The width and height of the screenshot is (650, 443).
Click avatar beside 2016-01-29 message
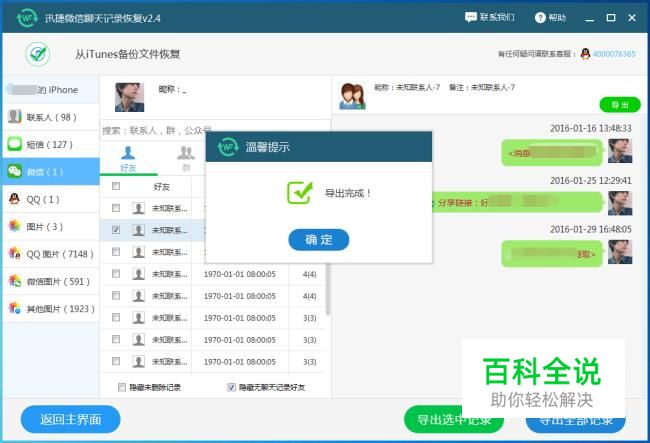[620, 252]
